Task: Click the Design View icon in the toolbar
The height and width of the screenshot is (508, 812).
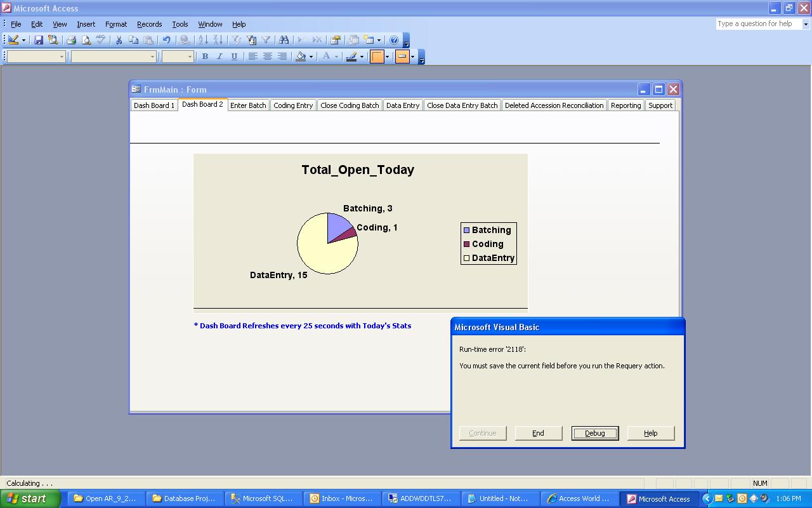Action: [x=13, y=40]
